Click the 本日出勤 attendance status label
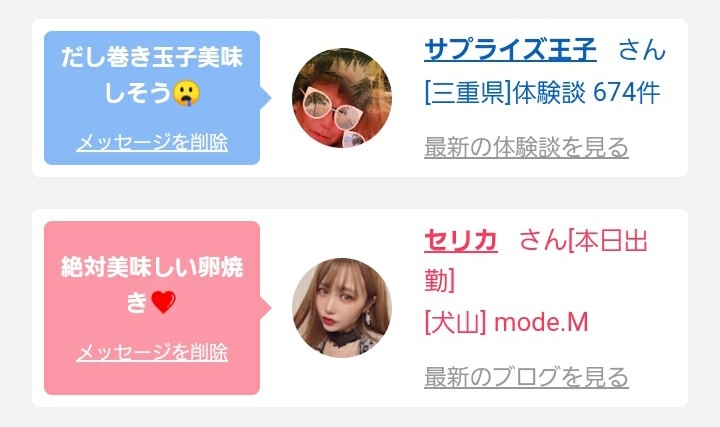The width and height of the screenshot is (720, 427). [x=536, y=260]
